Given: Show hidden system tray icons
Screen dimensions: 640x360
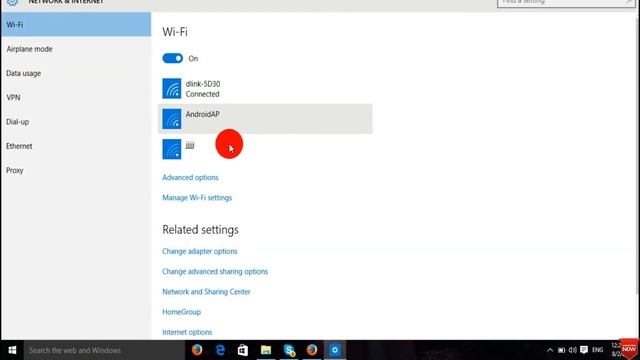Looking at the screenshot, I should [x=550, y=350].
